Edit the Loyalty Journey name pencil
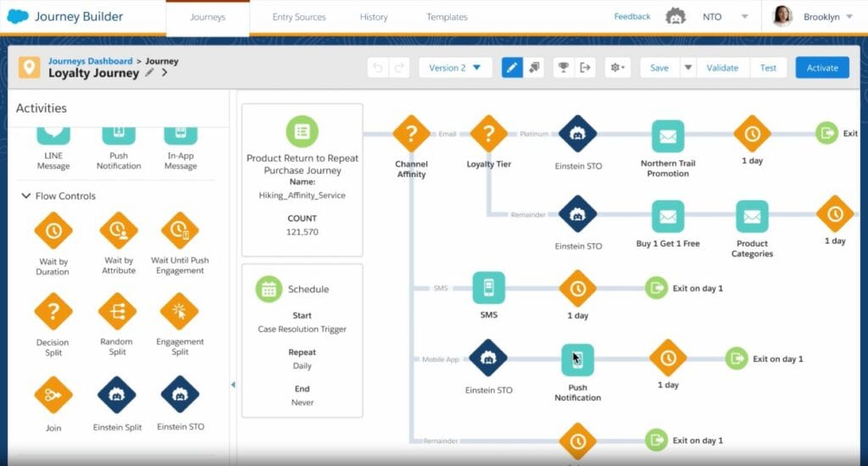This screenshot has height=466, width=868. click(x=149, y=73)
